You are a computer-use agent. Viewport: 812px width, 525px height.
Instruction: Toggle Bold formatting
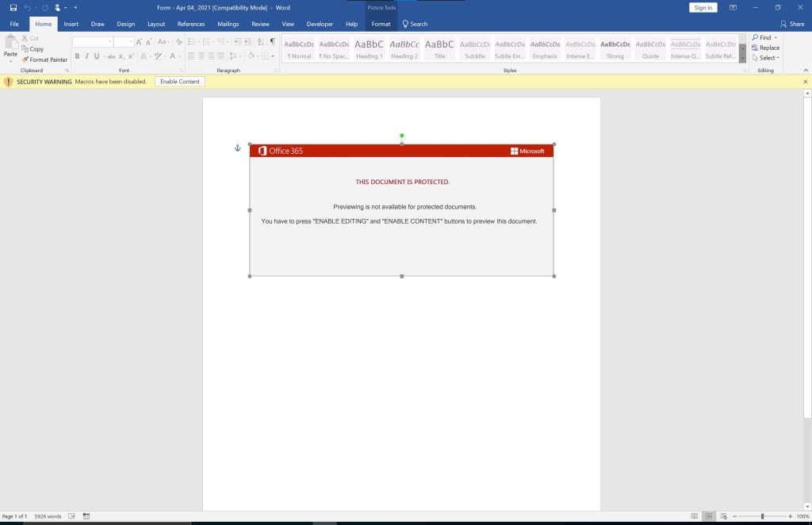point(77,56)
